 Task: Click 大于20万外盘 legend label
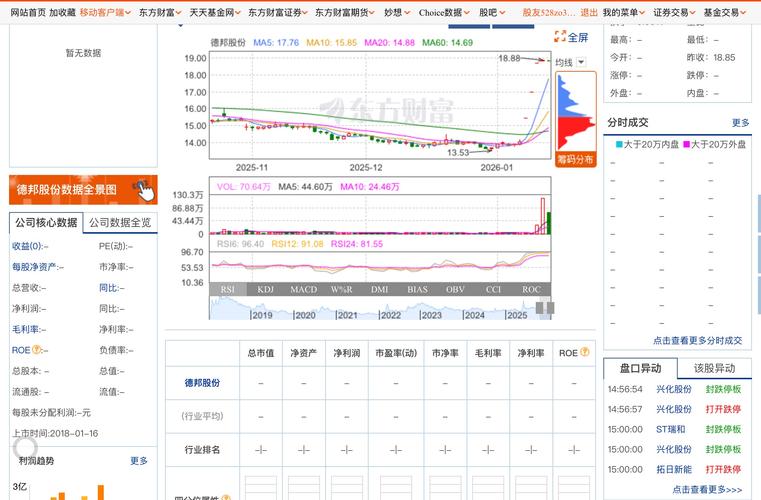coord(714,144)
